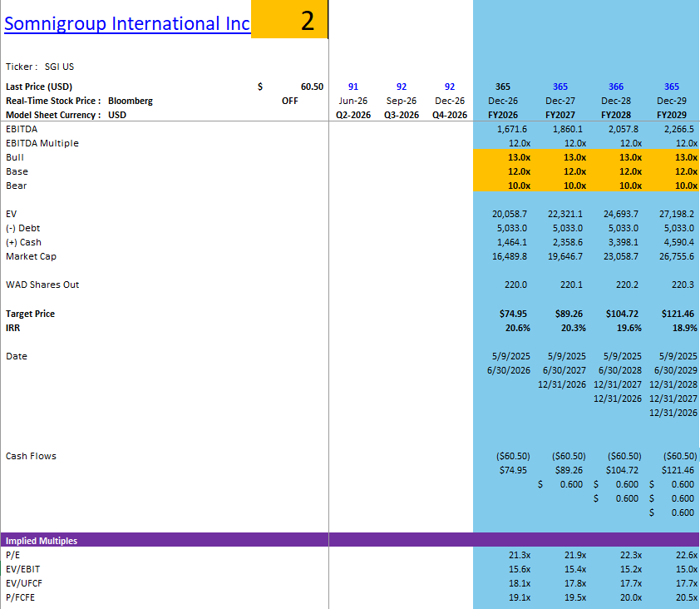Click FY2028 IRR value 19.6%
The image size is (700, 609).
coord(629,328)
